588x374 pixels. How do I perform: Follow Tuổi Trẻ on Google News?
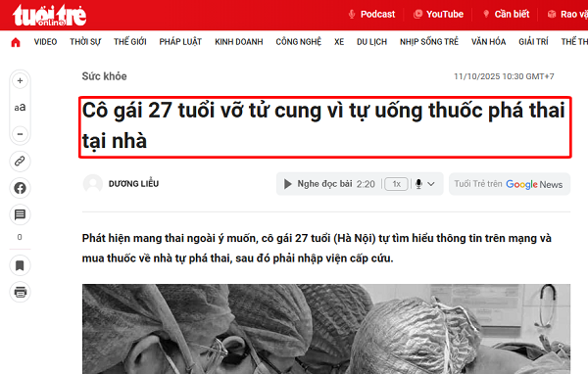(510, 184)
